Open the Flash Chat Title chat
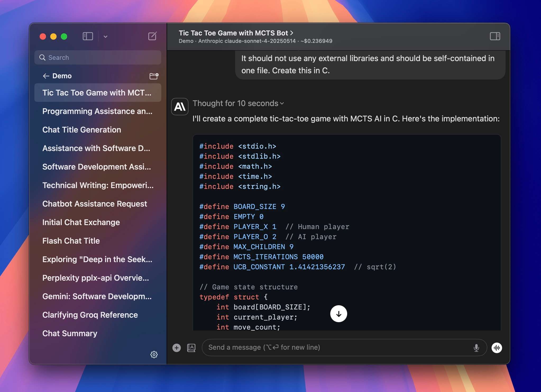The image size is (541, 392). pos(71,241)
